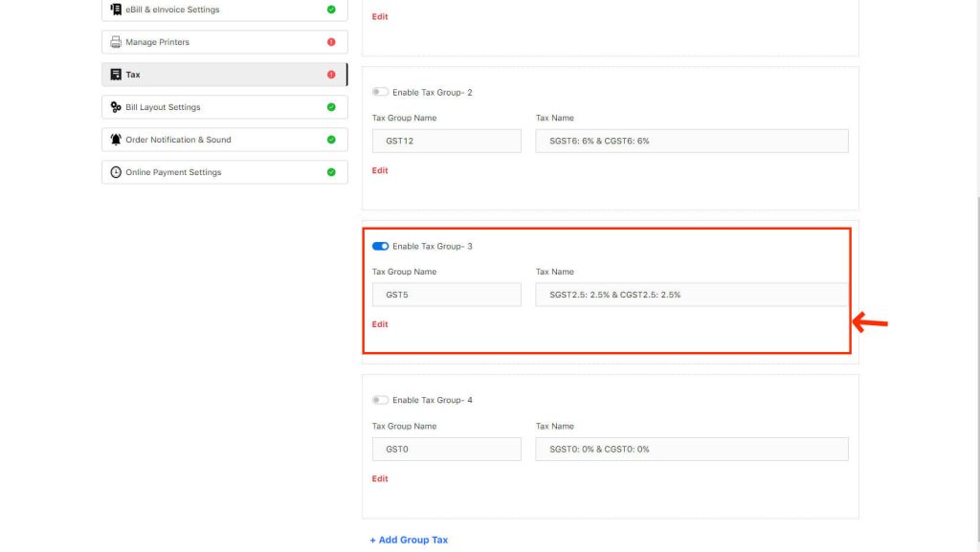The width and height of the screenshot is (980, 552).
Task: Click red alert status on Tax row
Action: (x=331, y=75)
